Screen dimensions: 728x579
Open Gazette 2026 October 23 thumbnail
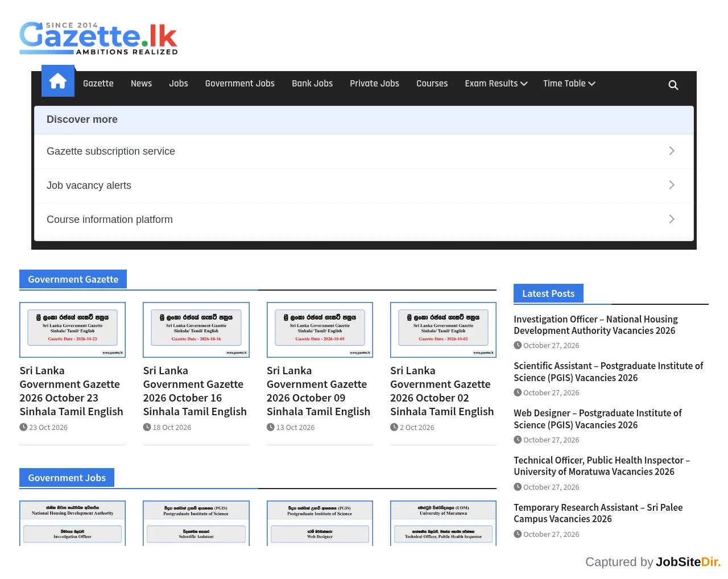click(73, 330)
